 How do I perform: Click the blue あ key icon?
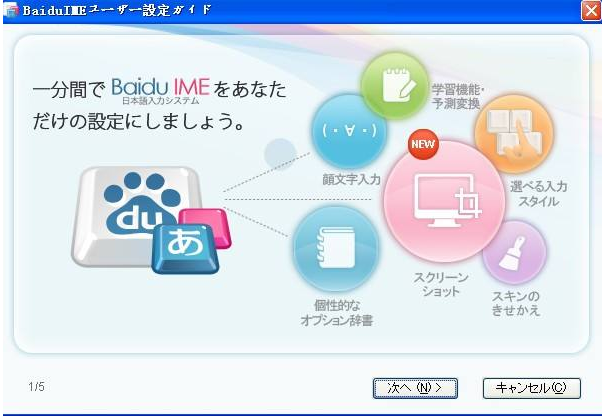point(184,245)
